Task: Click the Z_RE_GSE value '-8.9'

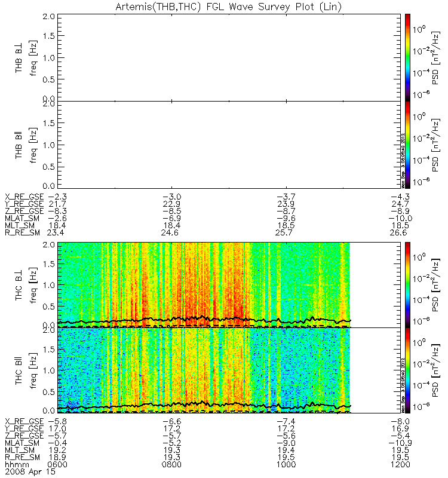Action: (400, 211)
